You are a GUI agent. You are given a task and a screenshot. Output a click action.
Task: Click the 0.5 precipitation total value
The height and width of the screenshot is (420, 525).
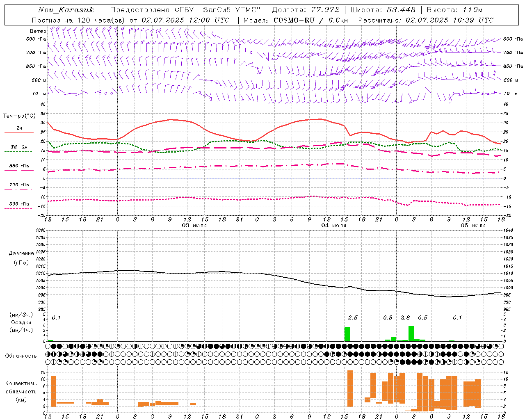point(422,318)
